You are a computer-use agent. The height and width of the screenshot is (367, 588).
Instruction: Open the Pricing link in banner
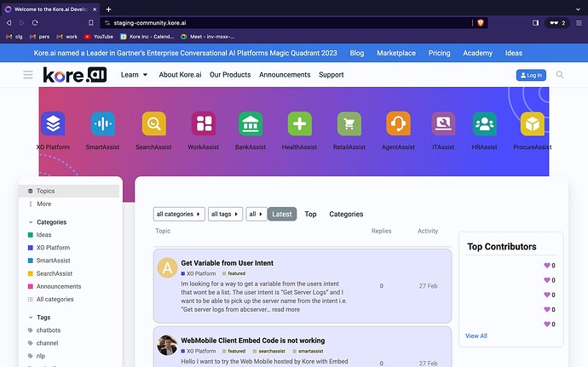pos(439,54)
